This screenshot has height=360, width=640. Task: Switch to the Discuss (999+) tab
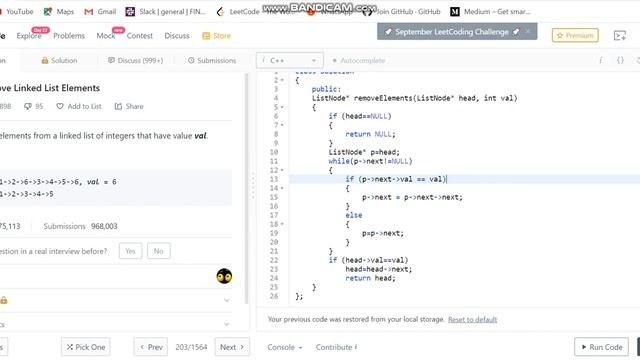point(136,60)
